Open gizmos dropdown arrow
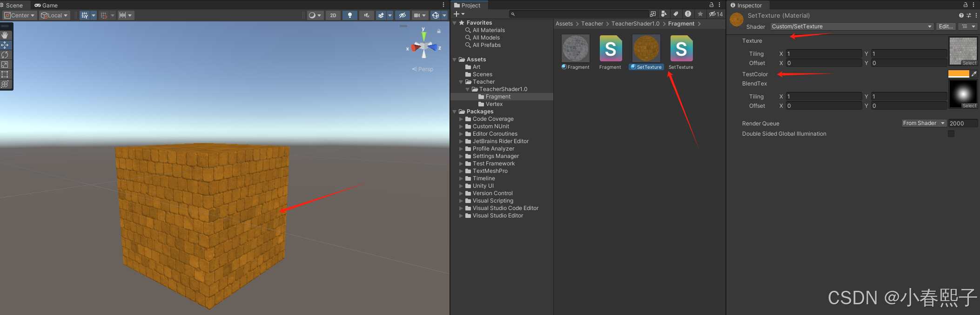Viewport: 980px width, 315px height. click(x=444, y=15)
